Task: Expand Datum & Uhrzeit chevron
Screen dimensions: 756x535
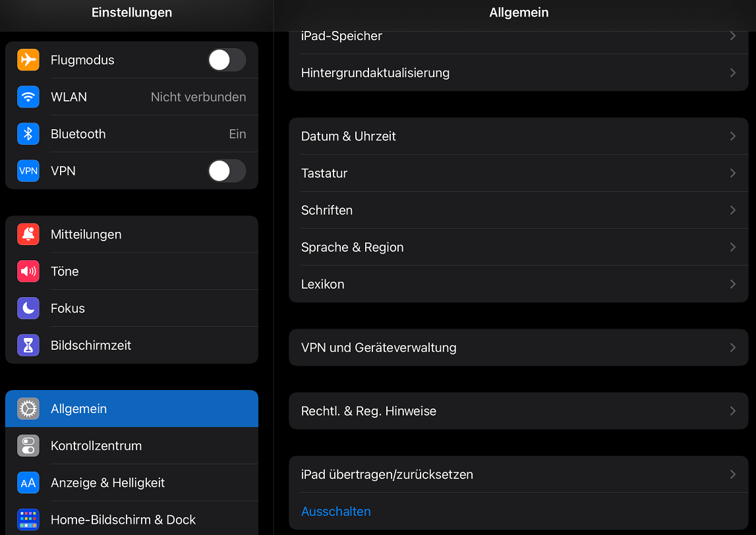Action: coord(732,136)
